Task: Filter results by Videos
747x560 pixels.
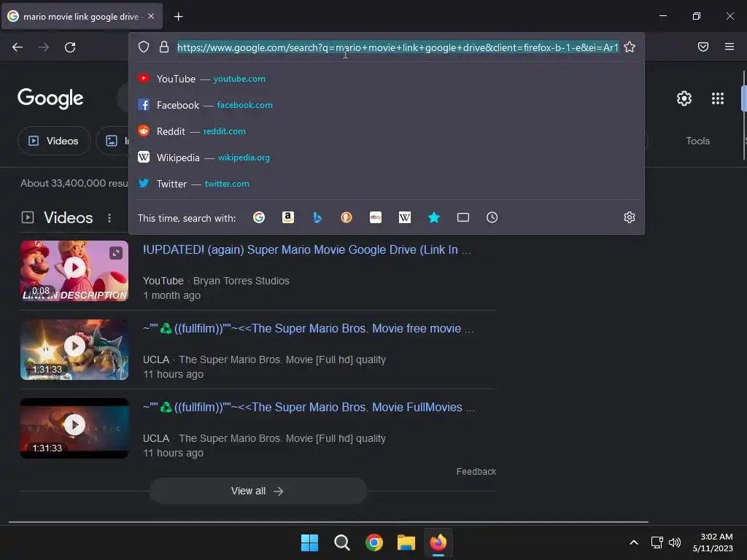Action: [54, 141]
